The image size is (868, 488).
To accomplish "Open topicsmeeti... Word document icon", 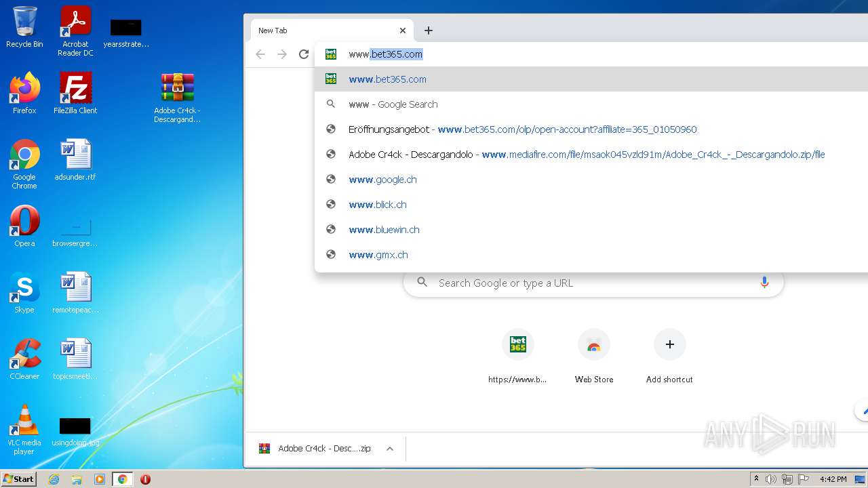I will click(x=75, y=359).
